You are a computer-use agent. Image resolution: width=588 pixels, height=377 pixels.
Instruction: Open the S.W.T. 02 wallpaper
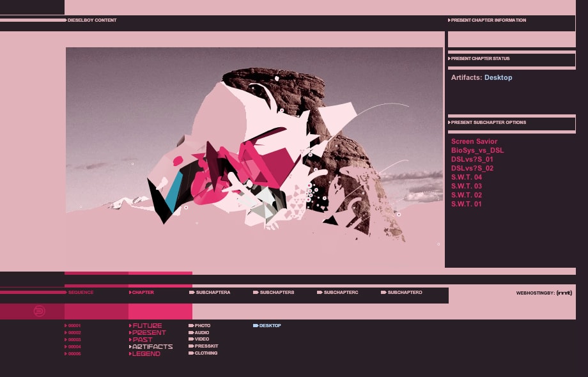pyautogui.click(x=467, y=196)
